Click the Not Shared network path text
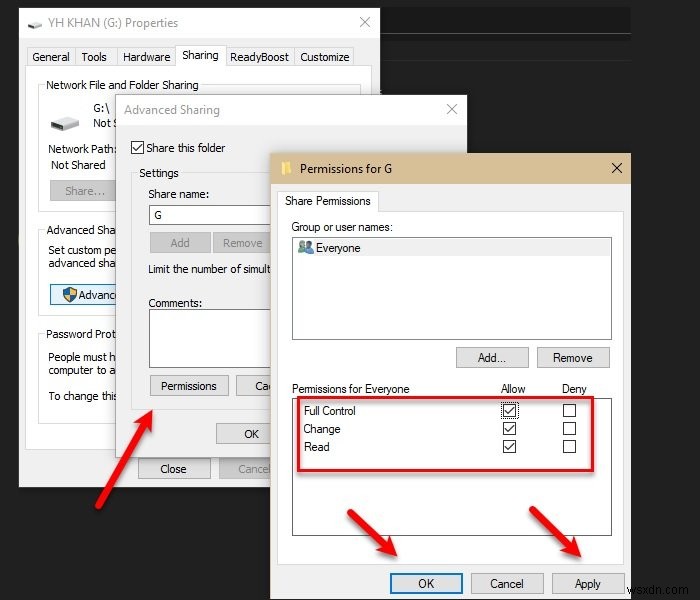 [78, 165]
